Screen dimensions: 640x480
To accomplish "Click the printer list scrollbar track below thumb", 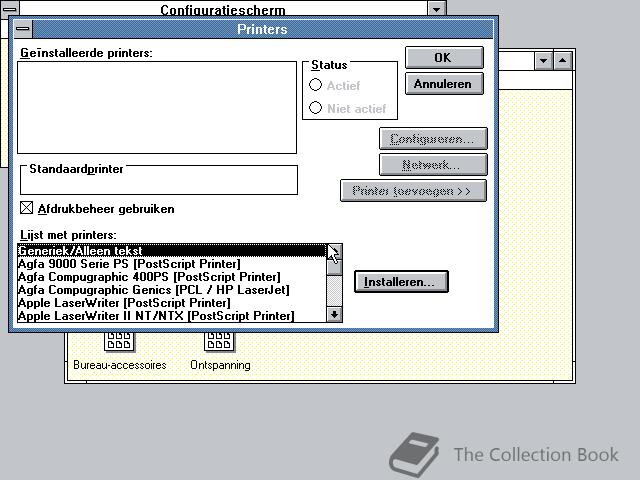I will coord(335,291).
